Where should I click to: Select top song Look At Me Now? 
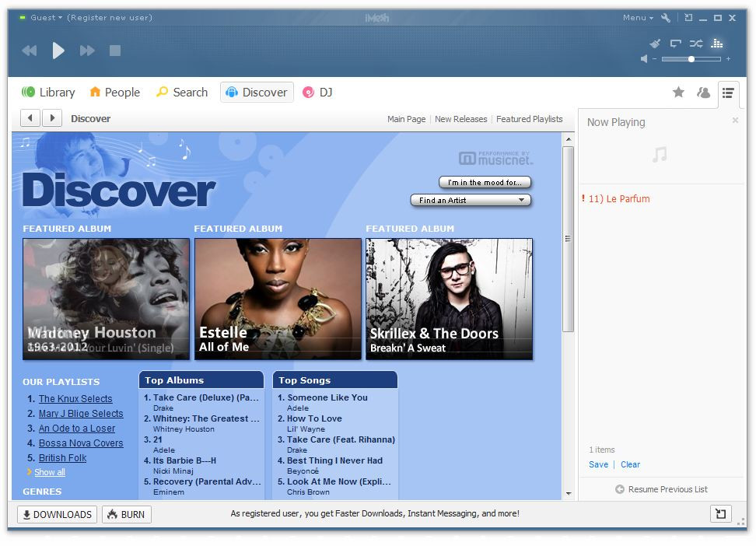pos(339,481)
